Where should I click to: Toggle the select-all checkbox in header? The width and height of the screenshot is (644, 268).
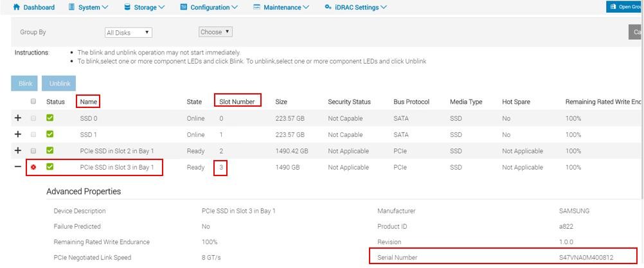(33, 102)
